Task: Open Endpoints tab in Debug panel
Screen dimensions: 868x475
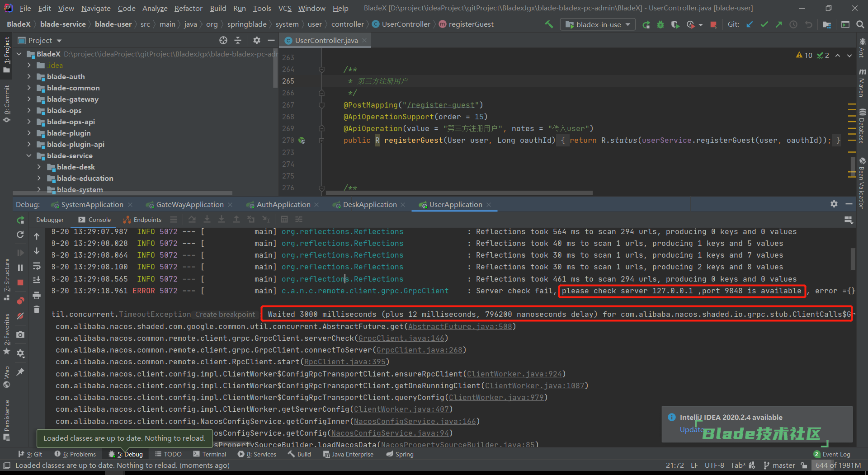Action: click(142, 220)
